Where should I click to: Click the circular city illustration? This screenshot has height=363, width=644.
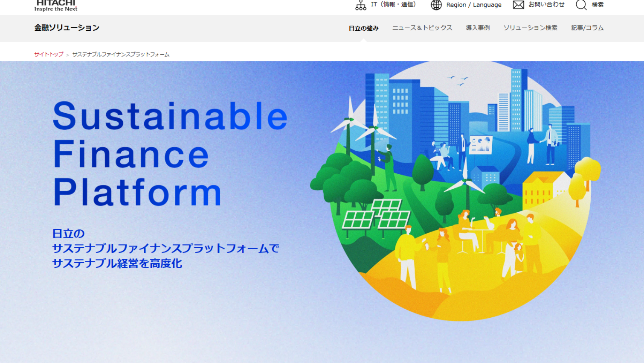point(455,191)
